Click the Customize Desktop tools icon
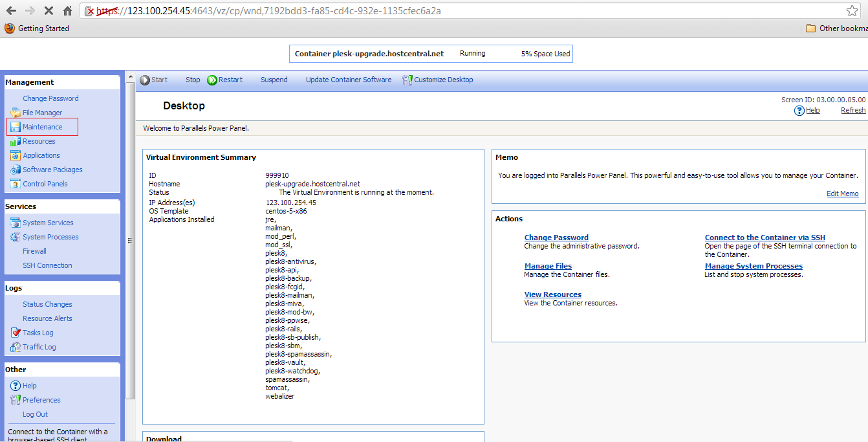Screen dimensions: 868x442 [x=407, y=80]
